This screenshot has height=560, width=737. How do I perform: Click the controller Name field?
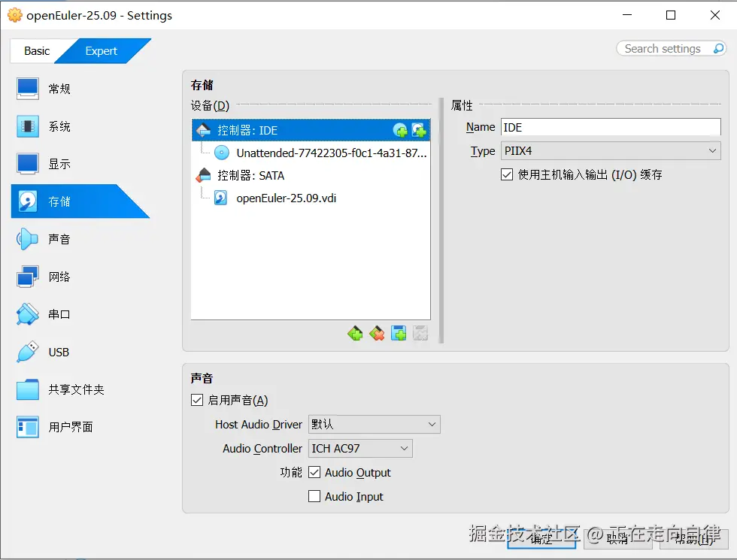(611, 127)
